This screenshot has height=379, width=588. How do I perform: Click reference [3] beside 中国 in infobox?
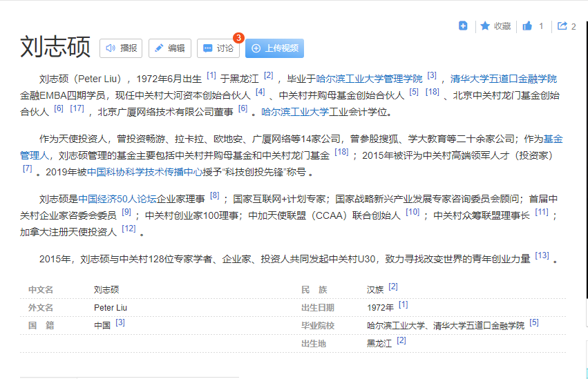point(120,322)
